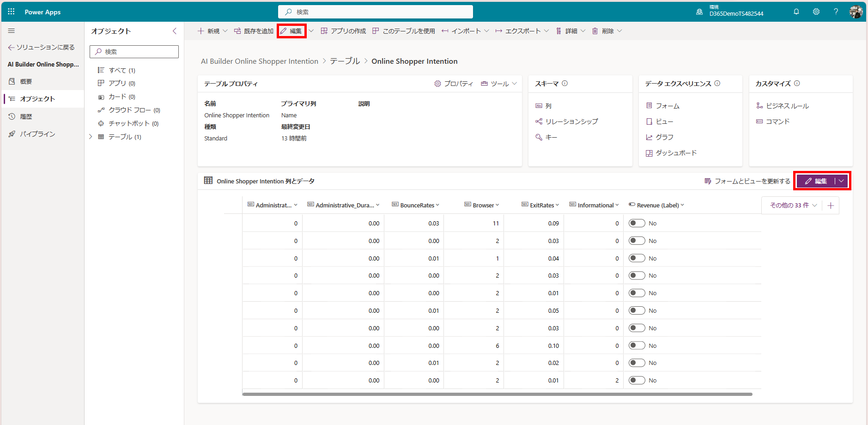Open the エクスポート dropdown
Screen dimensions: 868x425
coord(522,31)
